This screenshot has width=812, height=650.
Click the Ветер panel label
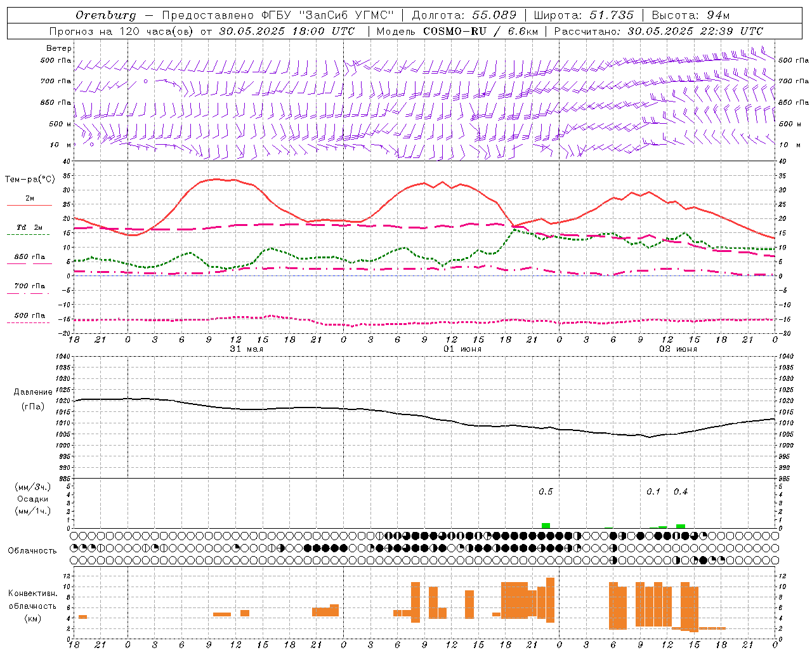tap(59, 48)
